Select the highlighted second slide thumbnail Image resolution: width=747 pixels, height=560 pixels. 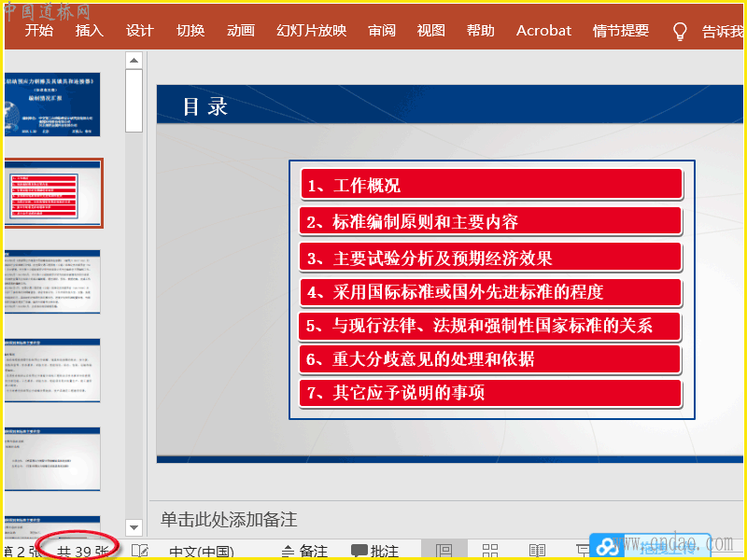(x=53, y=193)
